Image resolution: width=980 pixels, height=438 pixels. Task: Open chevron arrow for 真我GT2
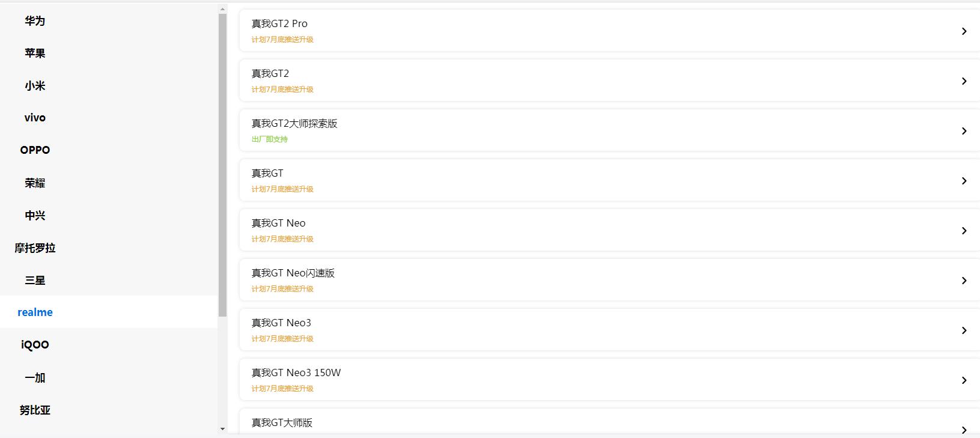[x=964, y=81]
